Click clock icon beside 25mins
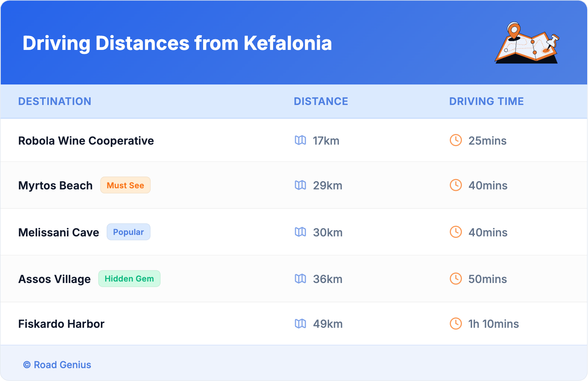 click(456, 140)
